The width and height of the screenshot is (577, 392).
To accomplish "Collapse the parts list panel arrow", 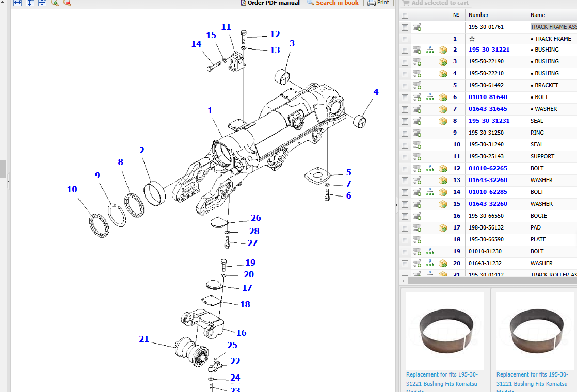I will [397, 204].
